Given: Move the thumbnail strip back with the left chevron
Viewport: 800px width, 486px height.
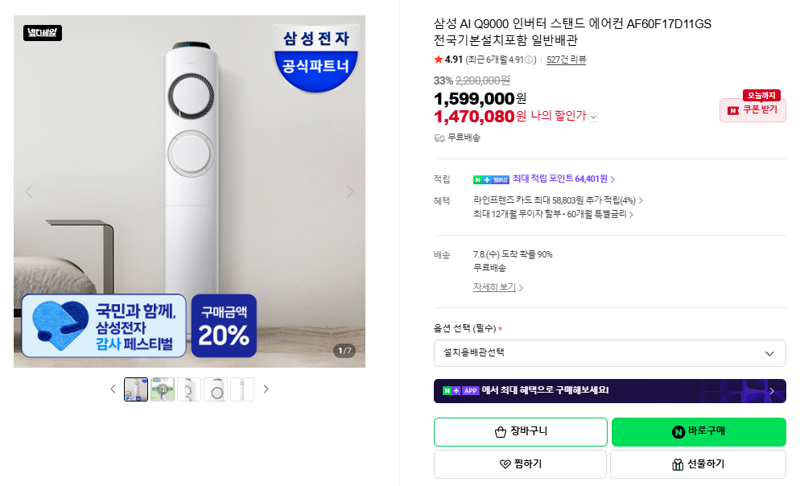Looking at the screenshot, I should (113, 389).
